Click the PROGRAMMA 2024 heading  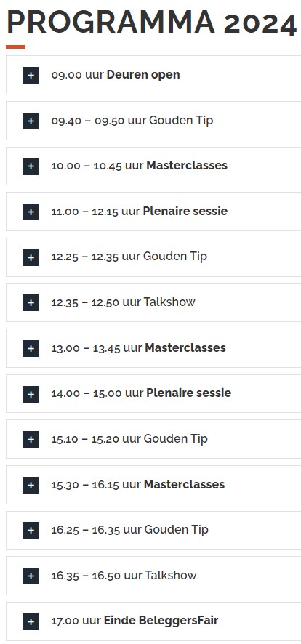pos(151,22)
